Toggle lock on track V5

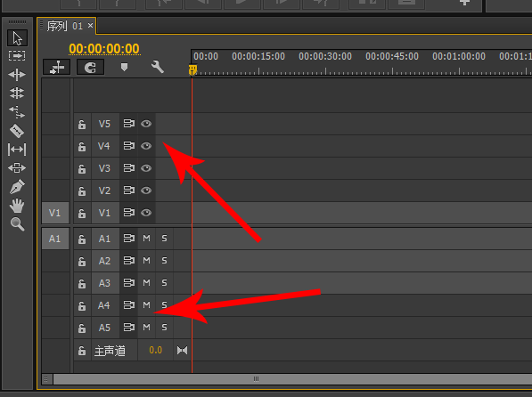pos(82,124)
